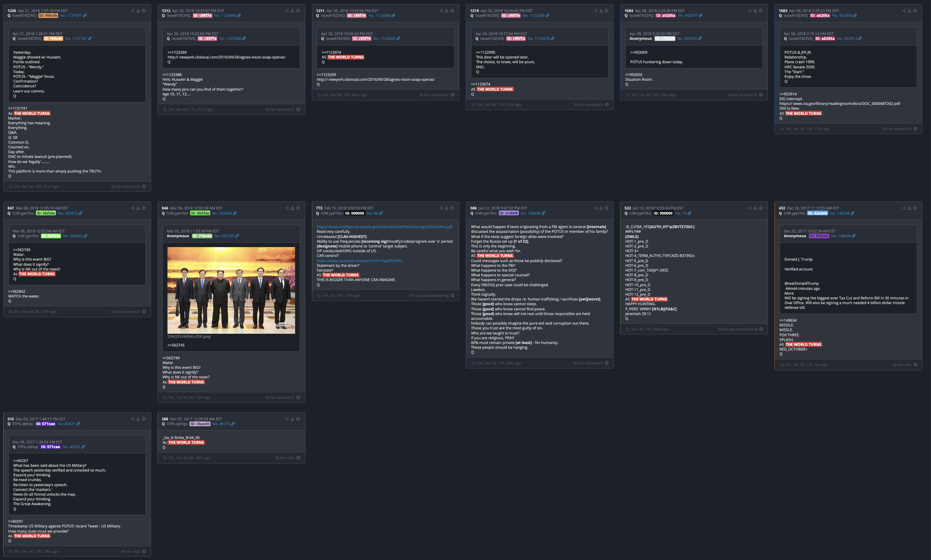Click post number 772 heading
The image size is (931, 560).
[319, 208]
